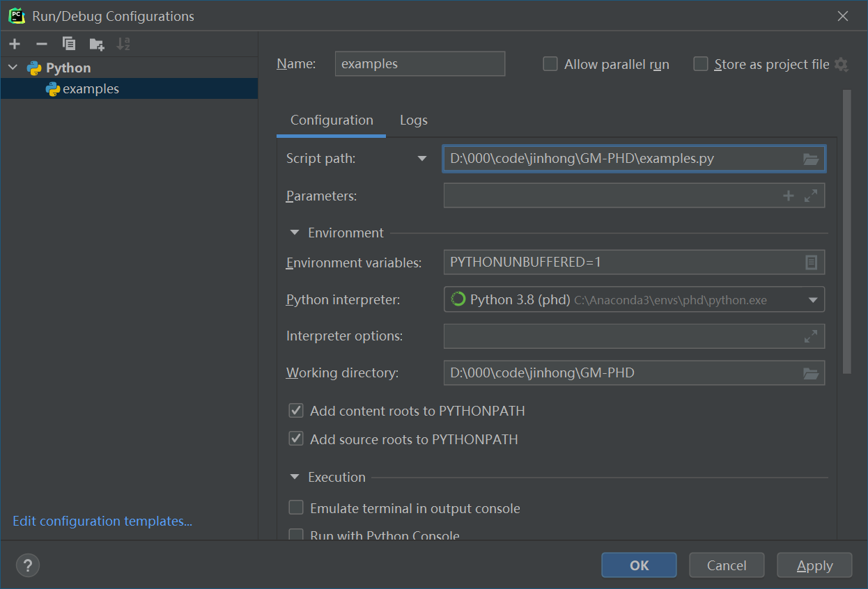Viewport: 868px width, 589px height.
Task: Enable Allow parallel run
Action: click(x=550, y=63)
